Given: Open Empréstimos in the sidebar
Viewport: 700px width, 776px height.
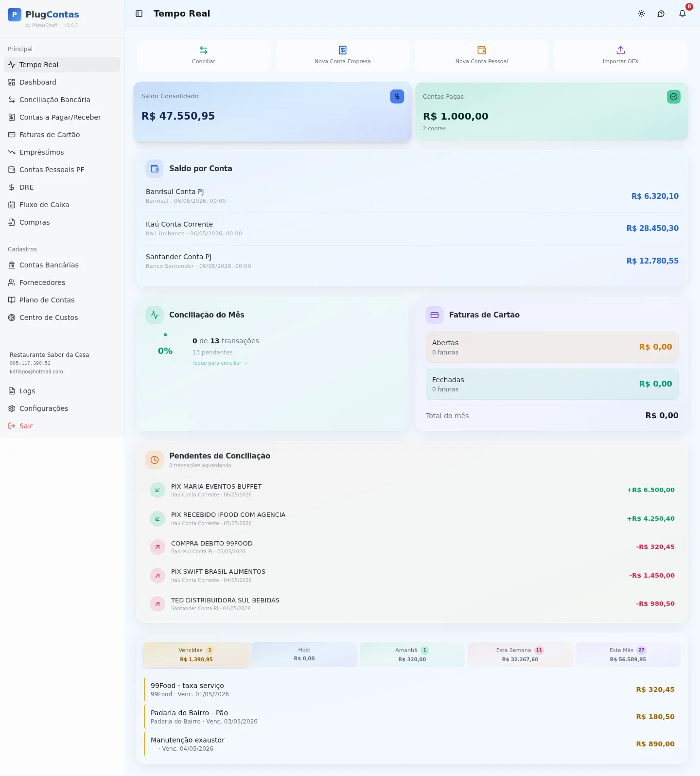Looking at the screenshot, I should (62, 152).
